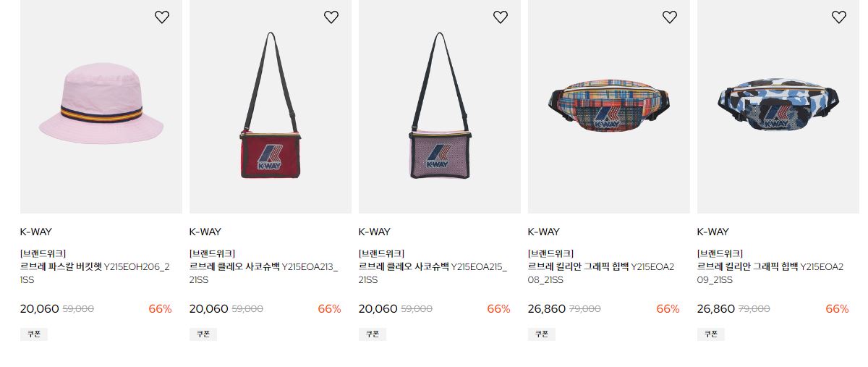868x367 pixels.
Task: Open the pink bucket hat product image
Action: point(101,106)
